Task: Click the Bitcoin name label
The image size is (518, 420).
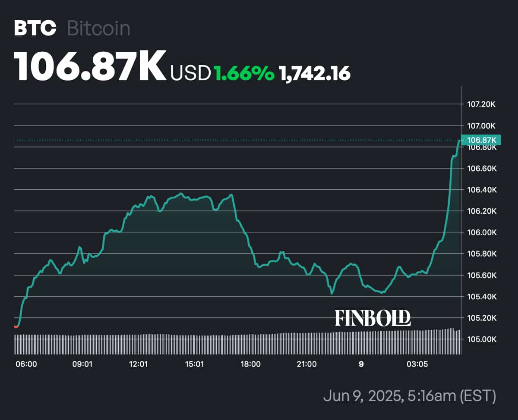Action: 99,28
